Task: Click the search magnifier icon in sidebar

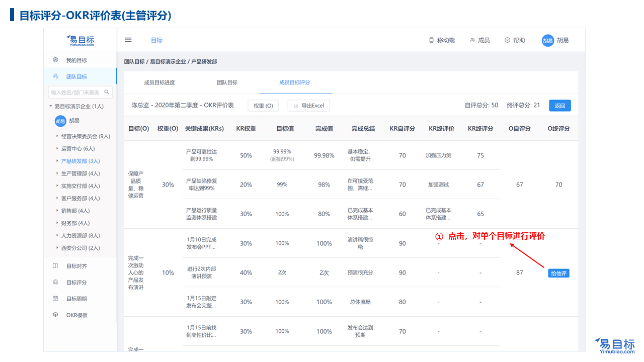Action: 107,92
